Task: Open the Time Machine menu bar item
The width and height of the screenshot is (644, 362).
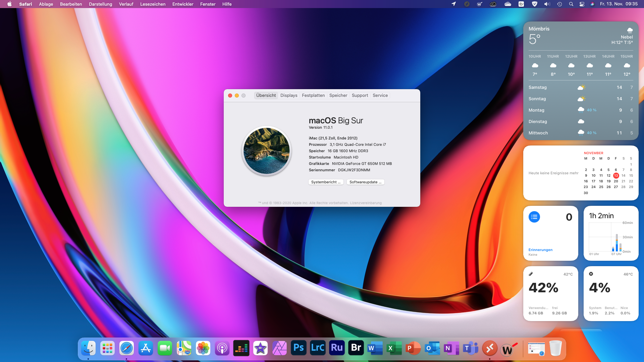Action: point(559,4)
